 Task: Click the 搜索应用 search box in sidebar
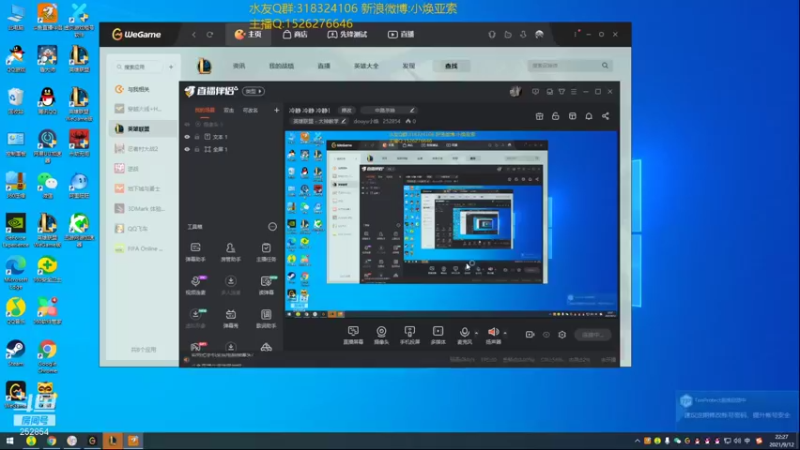click(x=138, y=67)
